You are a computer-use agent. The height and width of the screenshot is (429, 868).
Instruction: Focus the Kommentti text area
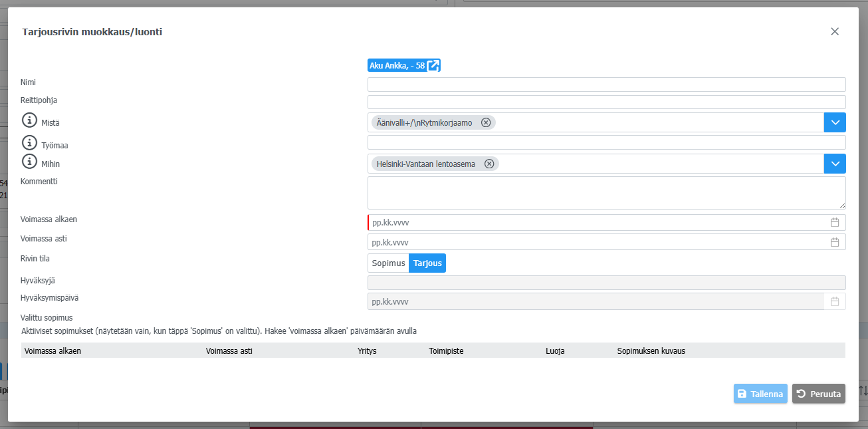point(606,193)
